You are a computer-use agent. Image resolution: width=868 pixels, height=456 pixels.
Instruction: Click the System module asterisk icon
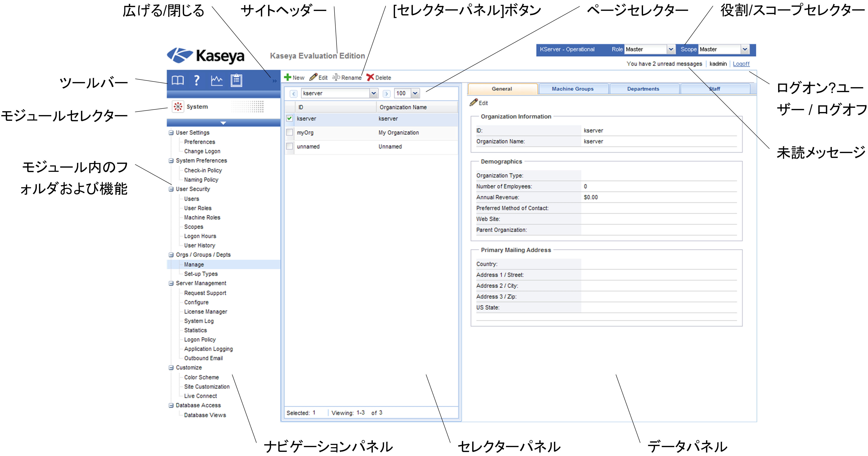(x=178, y=107)
